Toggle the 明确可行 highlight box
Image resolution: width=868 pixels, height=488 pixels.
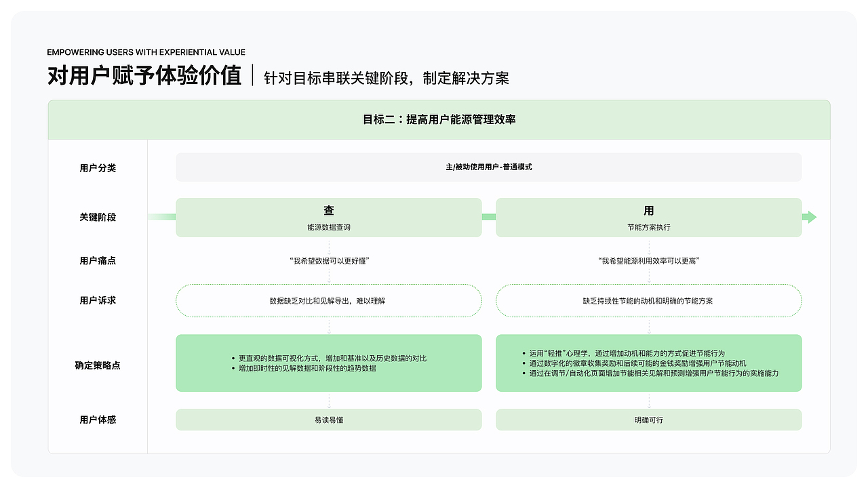[648, 420]
